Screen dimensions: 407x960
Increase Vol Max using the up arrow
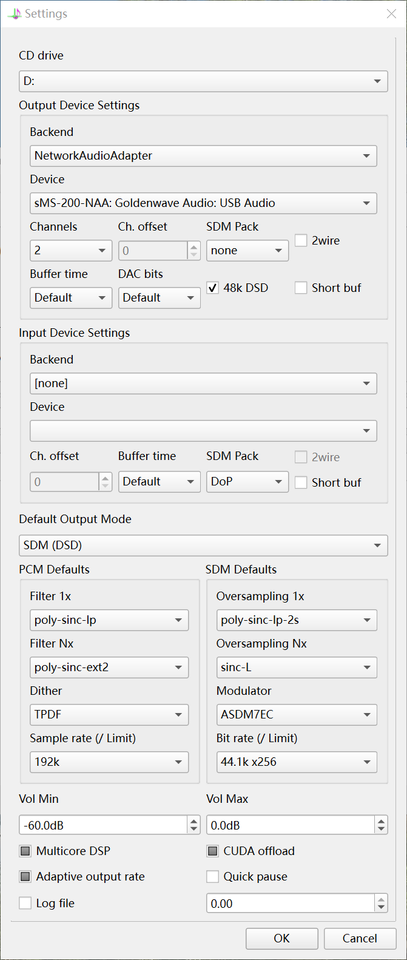tap(381, 820)
